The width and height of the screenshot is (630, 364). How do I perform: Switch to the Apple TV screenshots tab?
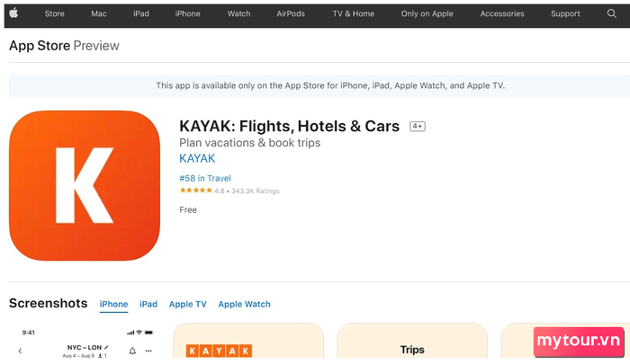point(187,304)
